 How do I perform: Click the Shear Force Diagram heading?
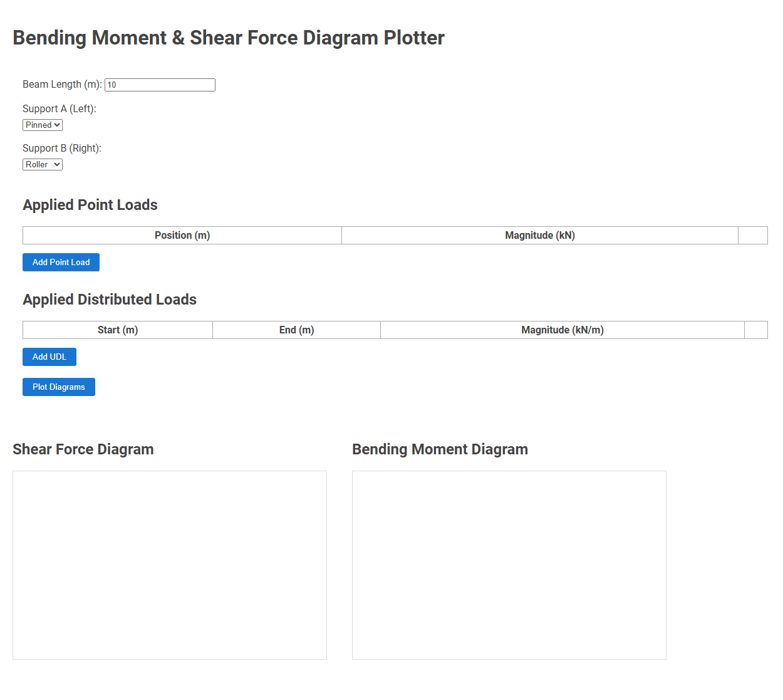point(83,449)
